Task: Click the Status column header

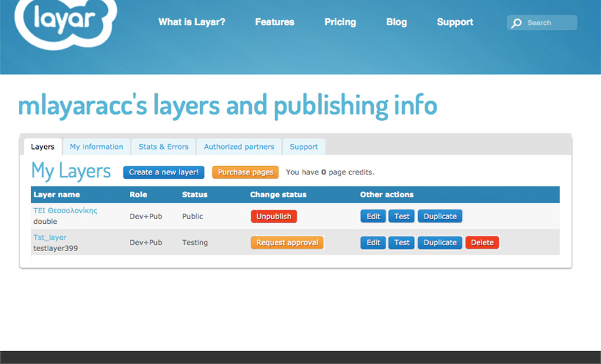Action: pyautogui.click(x=194, y=194)
